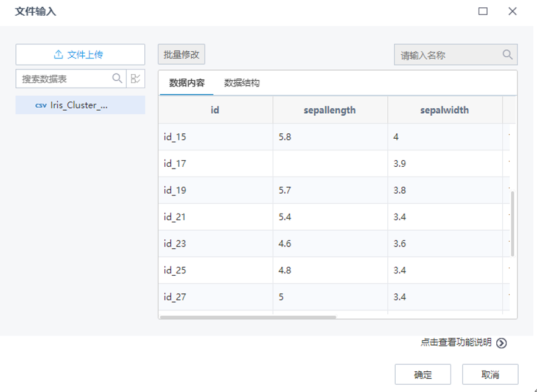Click the multi-select checklist icon next to search
This screenshot has height=392, width=537.
[x=135, y=79]
